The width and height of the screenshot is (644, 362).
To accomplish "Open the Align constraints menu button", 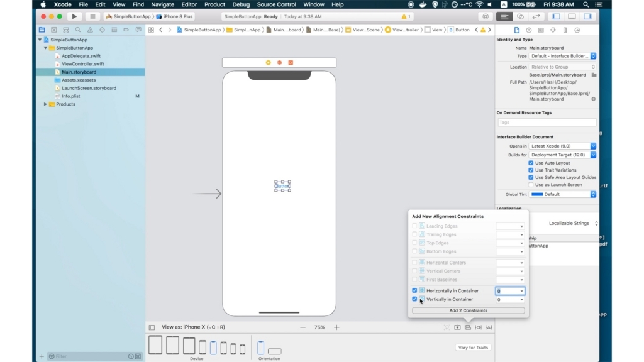I will (468, 327).
